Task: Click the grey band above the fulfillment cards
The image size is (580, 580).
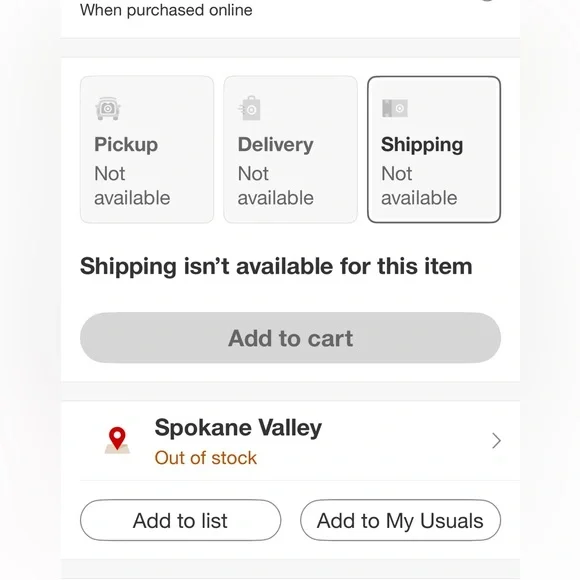Action: click(x=290, y=48)
